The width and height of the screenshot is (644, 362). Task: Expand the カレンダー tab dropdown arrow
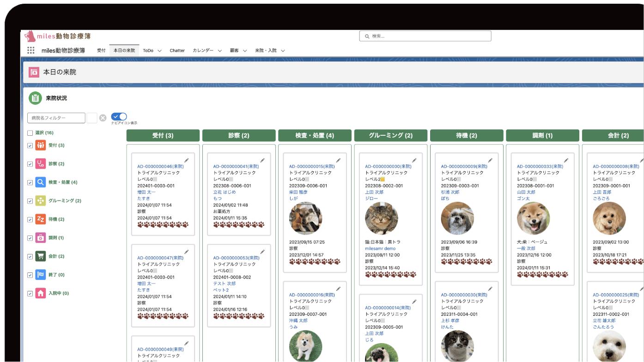point(220,51)
